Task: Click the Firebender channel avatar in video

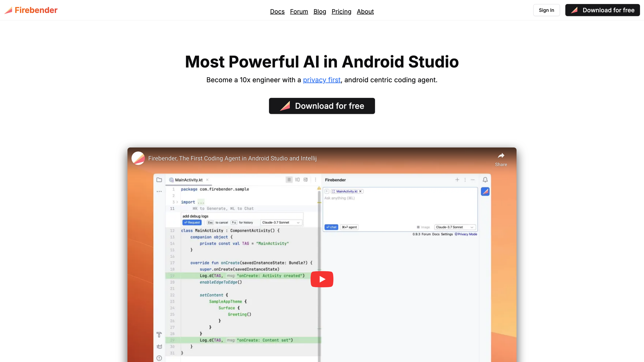Action: pyautogui.click(x=138, y=158)
